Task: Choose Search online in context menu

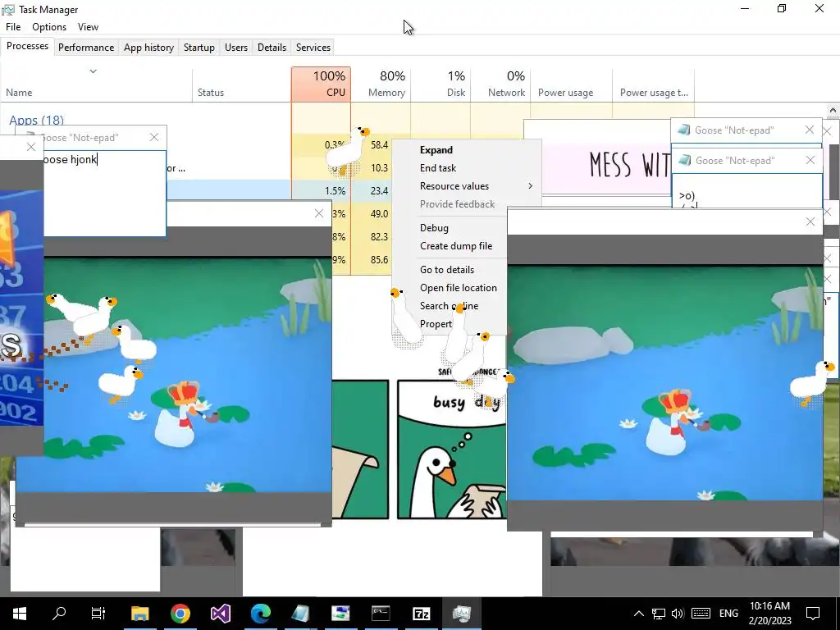Action: pyautogui.click(x=449, y=307)
